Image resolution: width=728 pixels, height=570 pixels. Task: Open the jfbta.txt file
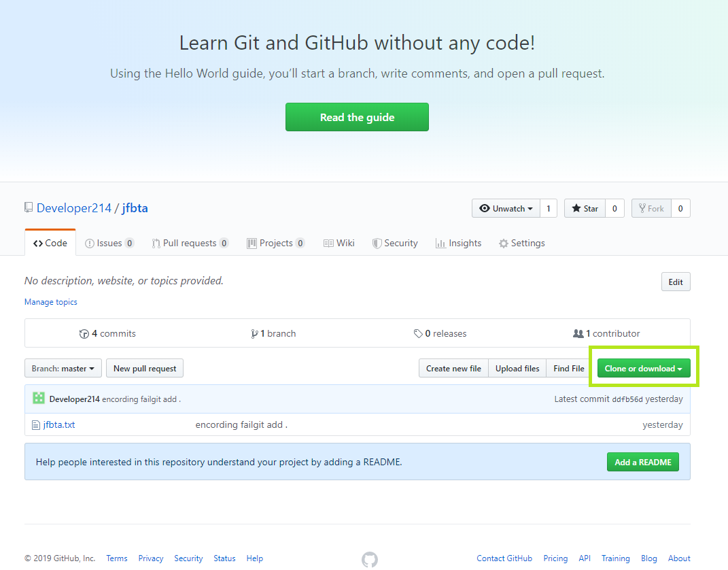(59, 424)
